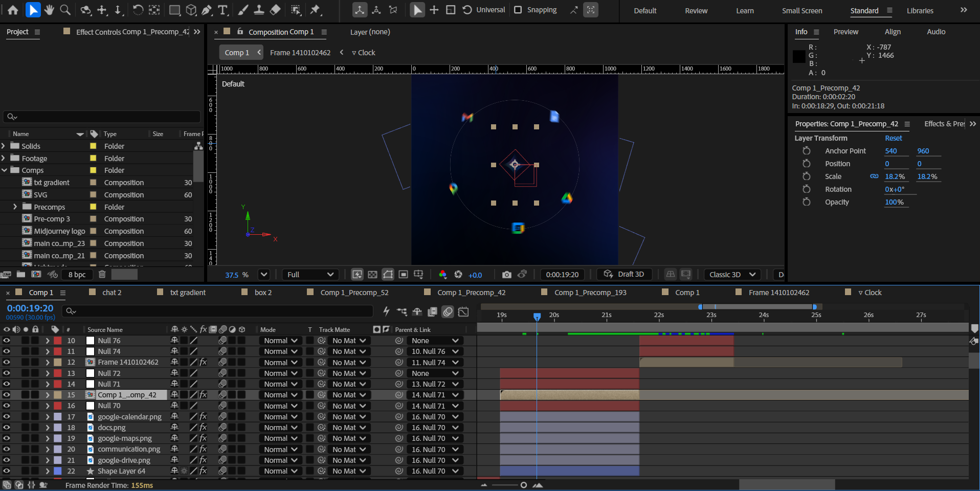980x491 pixels.
Task: Click the Info panel color swatch
Action: 799,56
